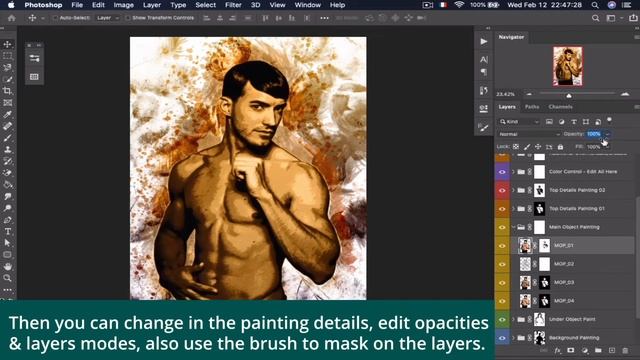Hide the Under Object Paint group
The width and height of the screenshot is (640, 360).
tap(502, 319)
